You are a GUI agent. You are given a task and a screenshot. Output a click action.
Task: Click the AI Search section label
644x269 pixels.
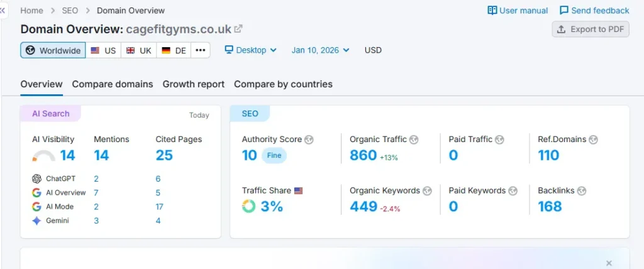[x=51, y=114]
